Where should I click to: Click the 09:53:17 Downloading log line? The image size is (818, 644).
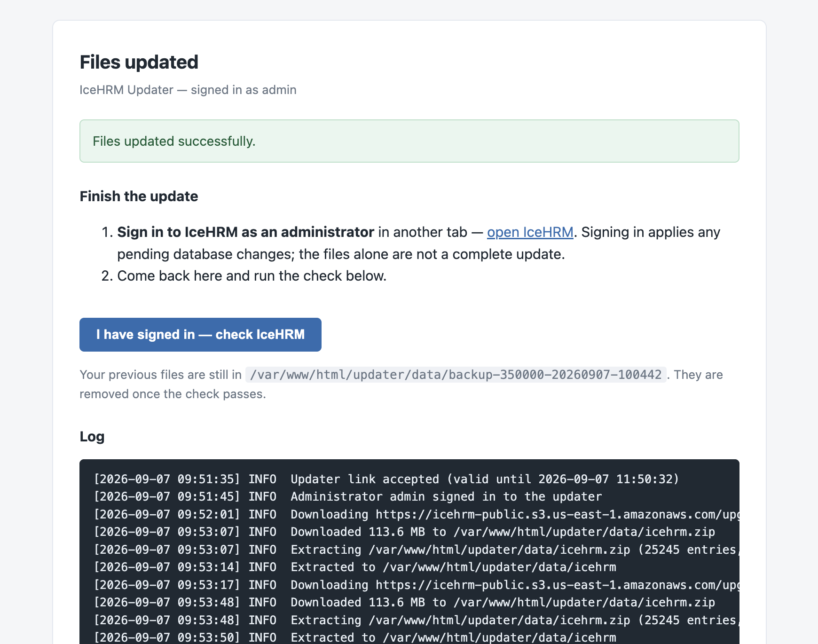click(417, 585)
